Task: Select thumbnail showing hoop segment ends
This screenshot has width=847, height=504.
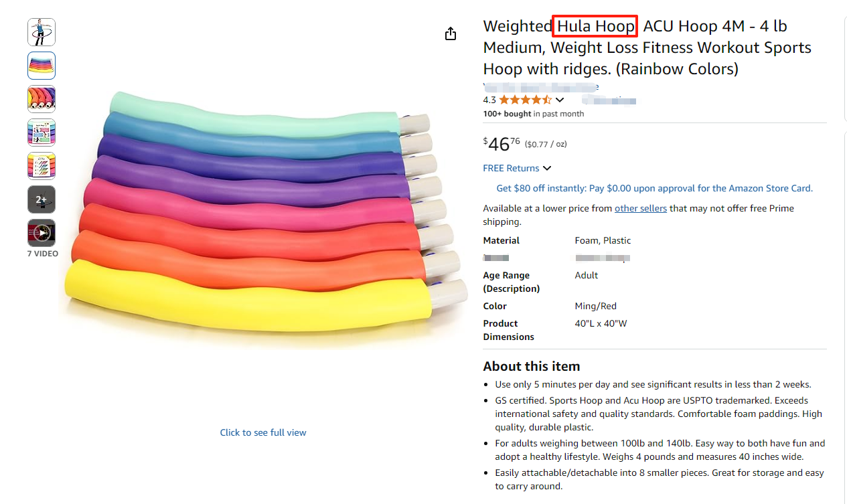Action: pyautogui.click(x=42, y=99)
